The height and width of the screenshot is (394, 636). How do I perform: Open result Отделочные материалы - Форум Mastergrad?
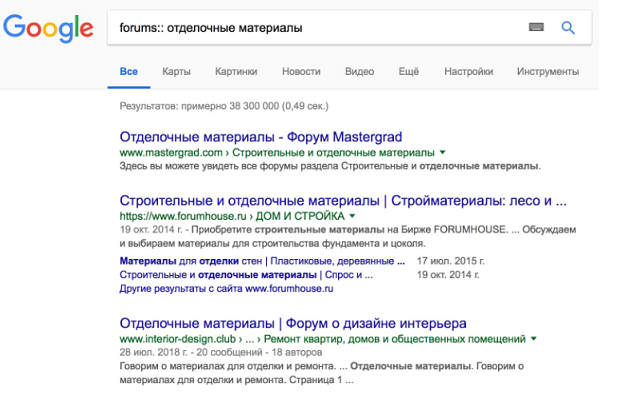pos(261,137)
